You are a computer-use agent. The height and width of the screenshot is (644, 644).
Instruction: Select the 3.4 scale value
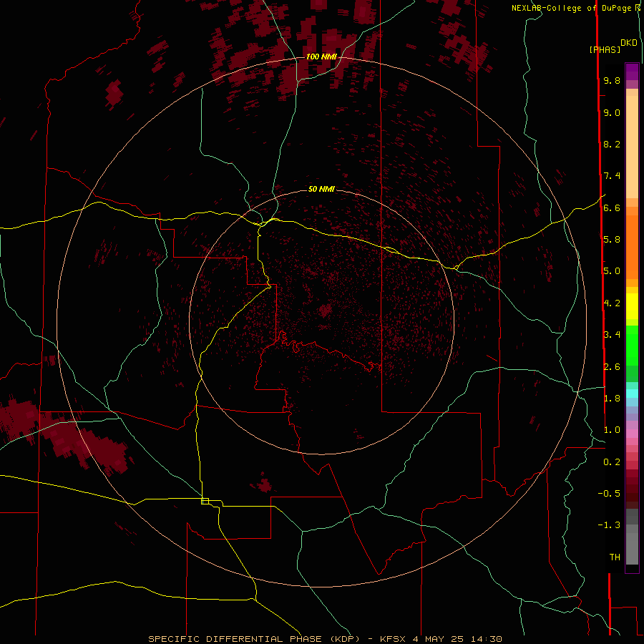tap(612, 335)
